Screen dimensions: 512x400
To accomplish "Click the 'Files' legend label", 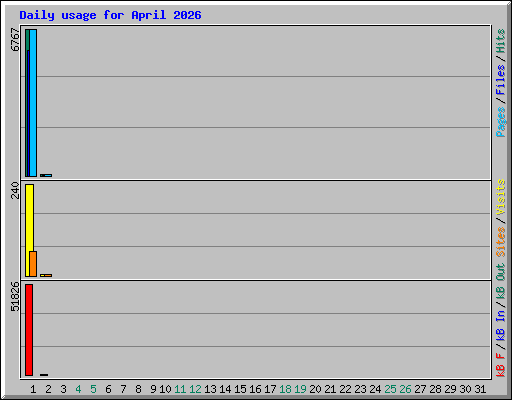I will [501, 79].
